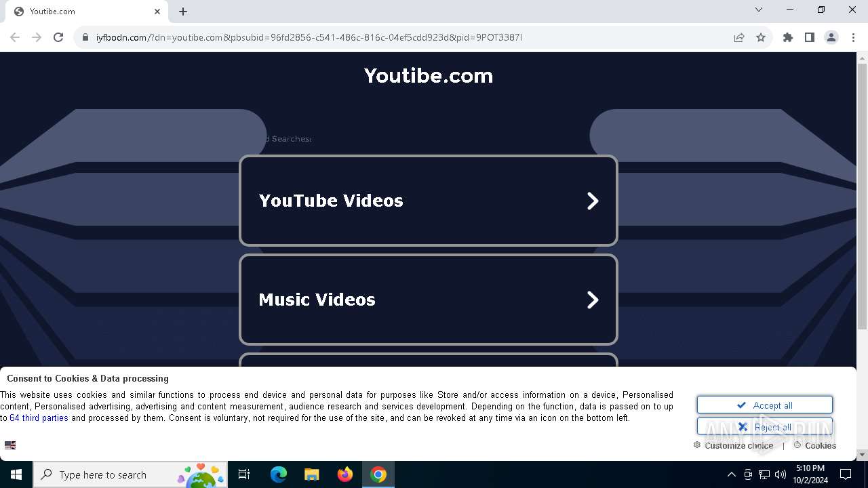Screen dimensions: 868x488
Task: Open a new browser tab
Action: (183, 12)
